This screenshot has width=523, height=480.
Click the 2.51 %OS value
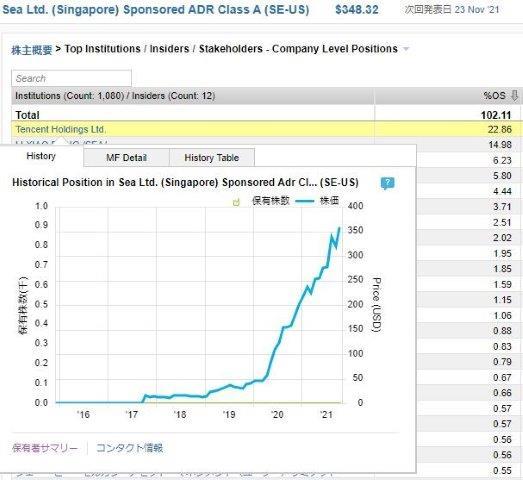(502, 222)
